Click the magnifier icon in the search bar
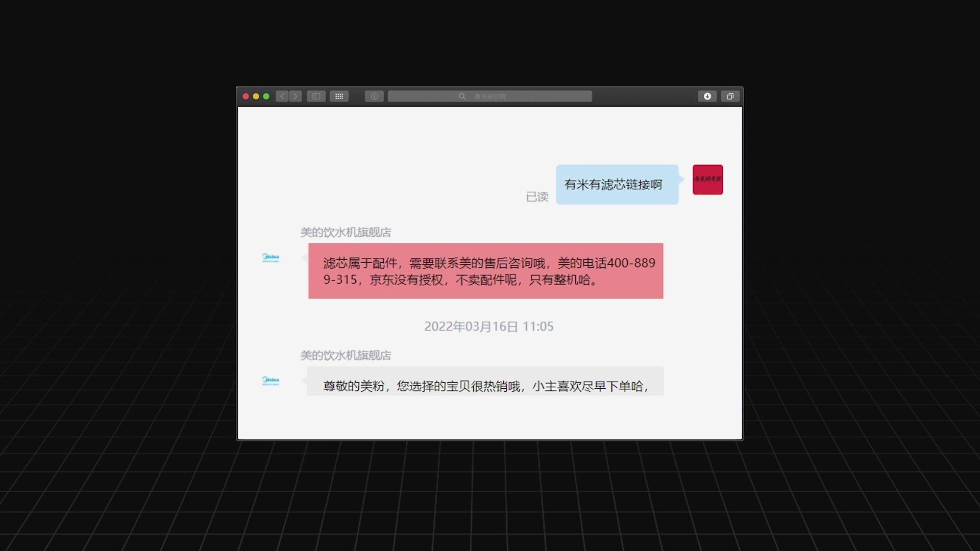The width and height of the screenshot is (980, 551). pos(462,96)
